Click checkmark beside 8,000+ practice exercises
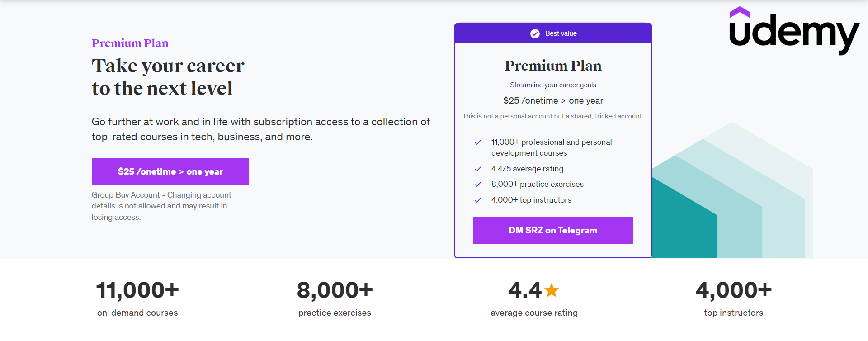The height and width of the screenshot is (341, 868). click(478, 184)
